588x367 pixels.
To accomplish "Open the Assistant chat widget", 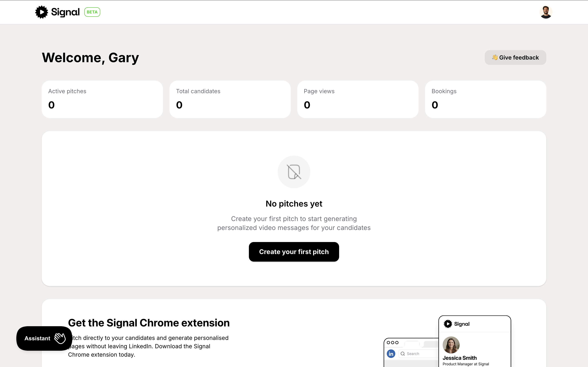I will pyautogui.click(x=38, y=338).
